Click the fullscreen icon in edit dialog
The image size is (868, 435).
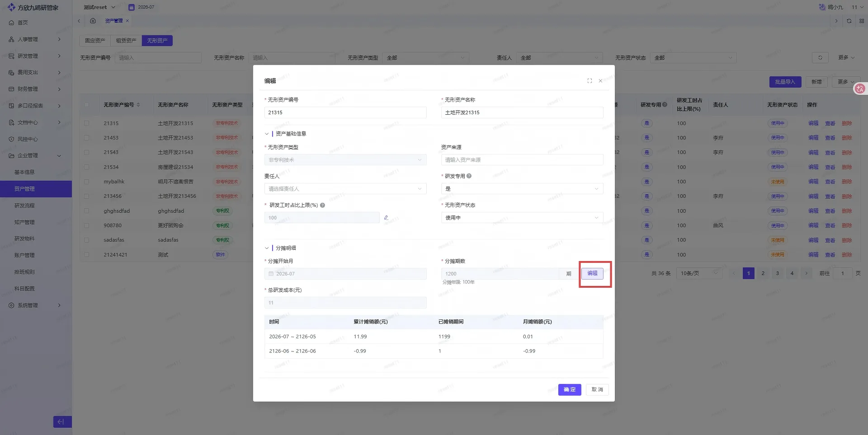(590, 81)
